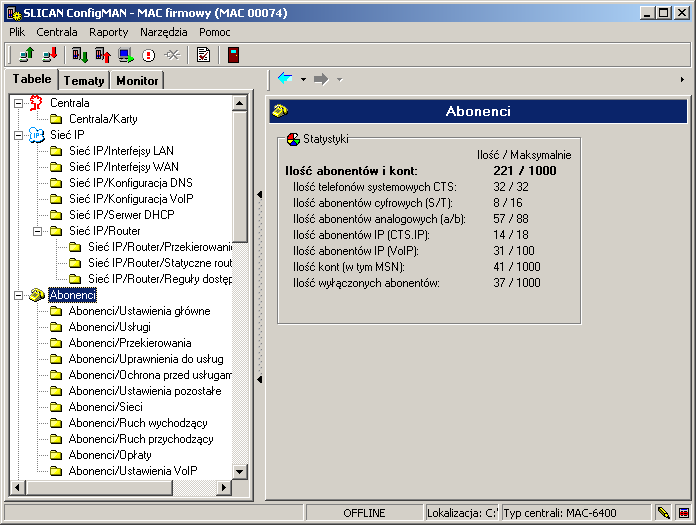The width and height of the screenshot is (696, 525).
Task: Click 'Ilość abonentów IP (VoIP):' label
Action: click(x=356, y=251)
